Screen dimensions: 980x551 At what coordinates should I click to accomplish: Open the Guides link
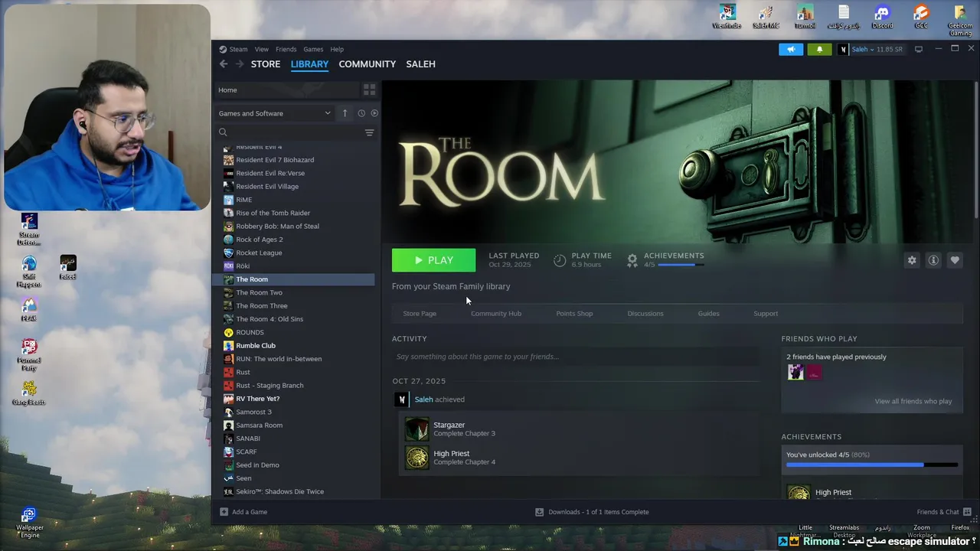[x=708, y=313]
